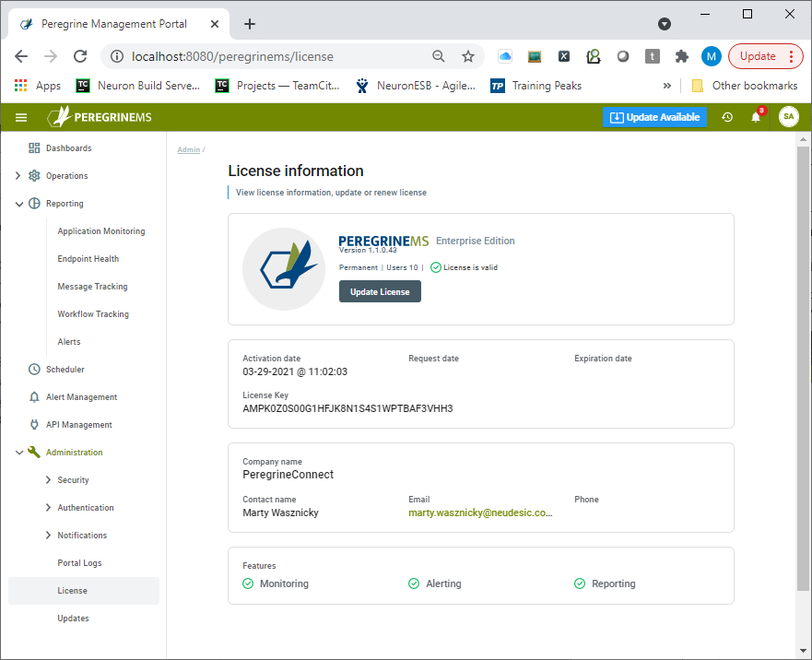Click the Operations gear icon
This screenshot has height=660, width=812.
click(x=34, y=176)
